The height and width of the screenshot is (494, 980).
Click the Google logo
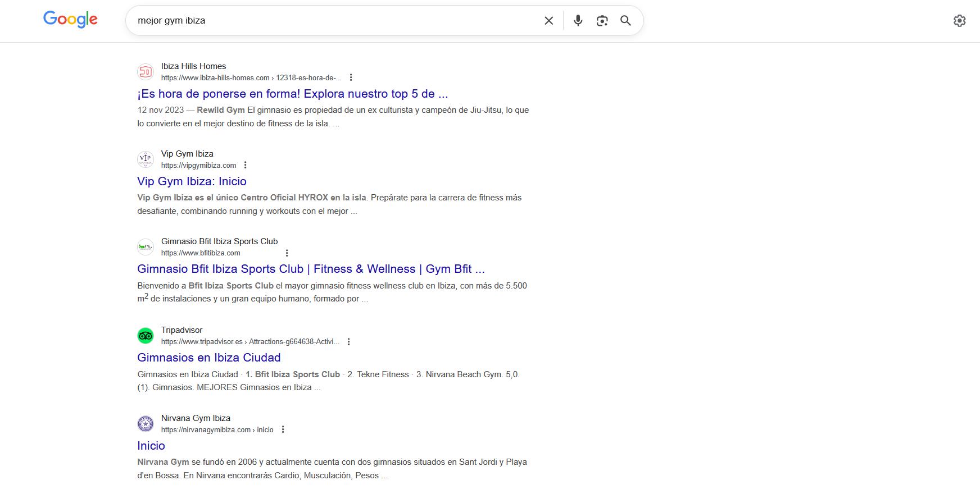click(70, 20)
